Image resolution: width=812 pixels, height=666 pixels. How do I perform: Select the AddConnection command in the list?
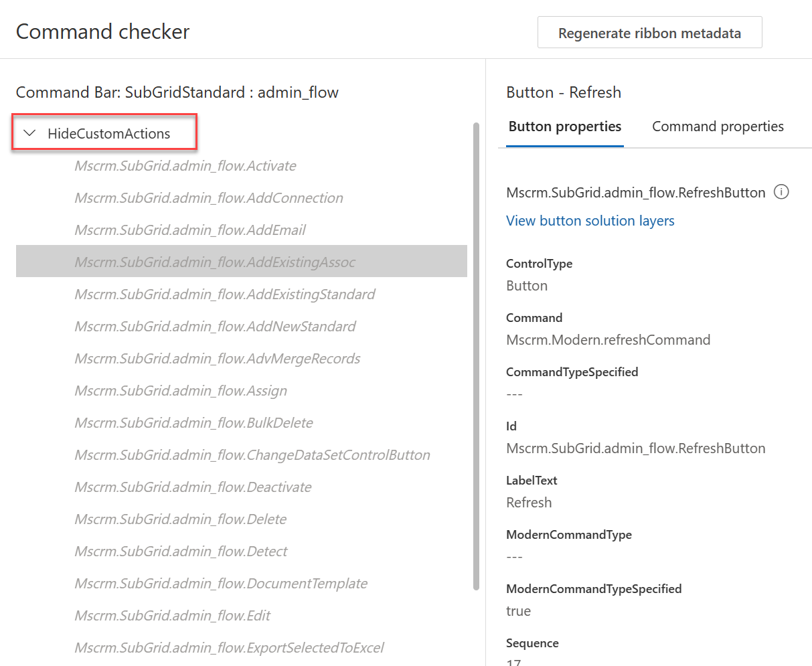click(x=208, y=197)
